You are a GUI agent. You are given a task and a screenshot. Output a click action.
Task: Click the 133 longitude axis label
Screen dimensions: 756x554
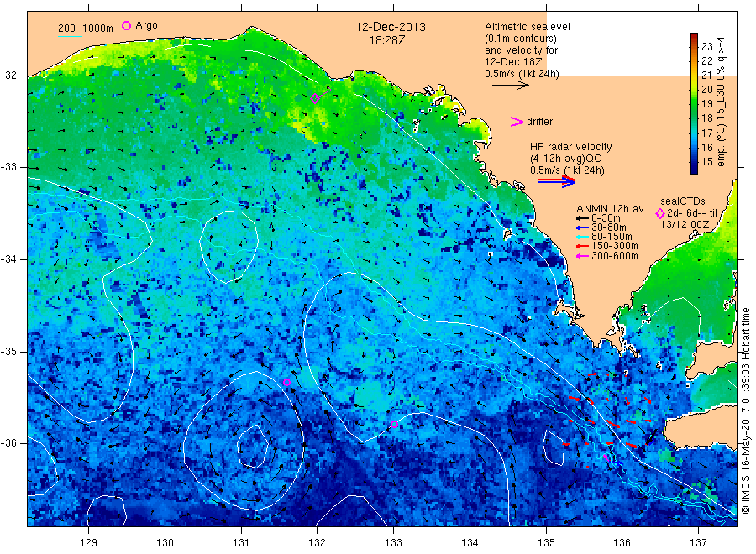(x=393, y=543)
